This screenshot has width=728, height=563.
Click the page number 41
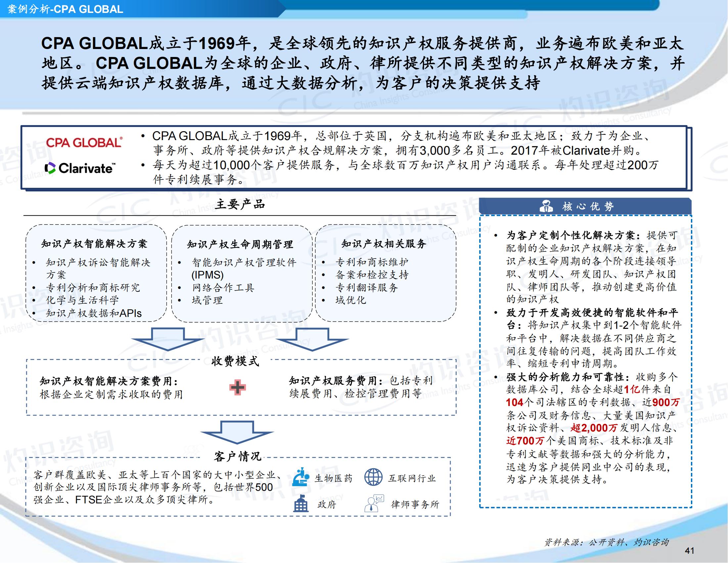(x=689, y=551)
